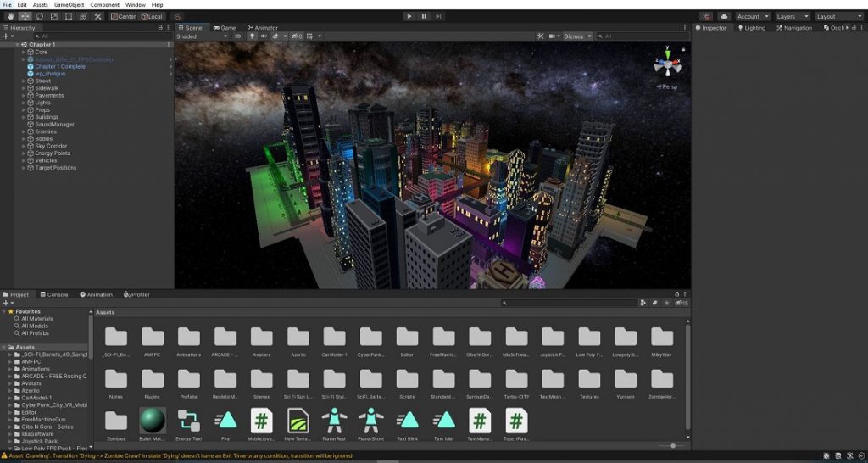This screenshot has height=463, width=868.
Task: Click the crawling transition warning in status bar
Action: coord(180,456)
